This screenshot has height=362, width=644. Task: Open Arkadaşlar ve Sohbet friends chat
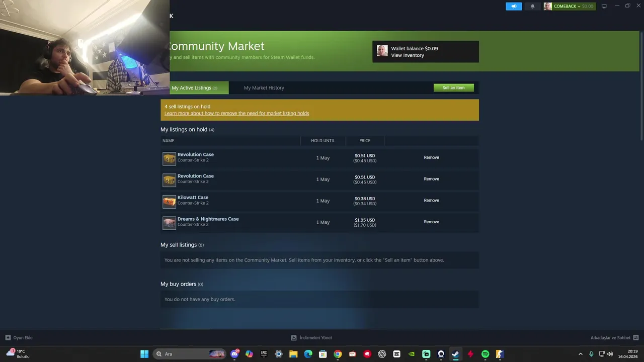click(x=614, y=338)
